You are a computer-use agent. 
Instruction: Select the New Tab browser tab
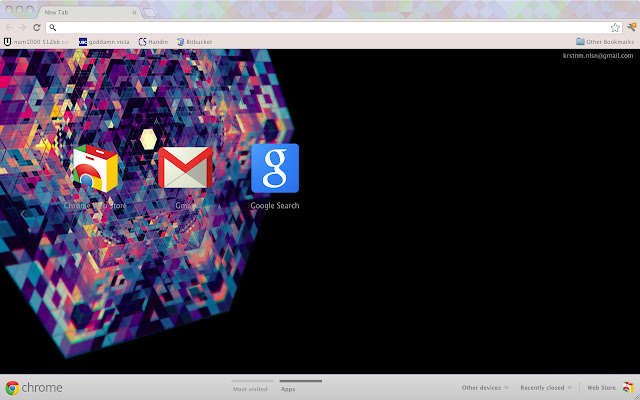[85, 11]
